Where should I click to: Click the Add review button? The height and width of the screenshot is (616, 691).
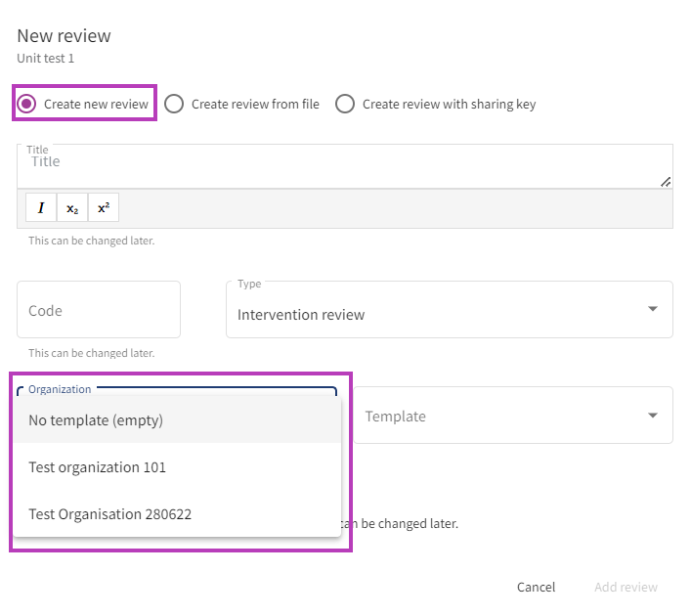click(626, 588)
